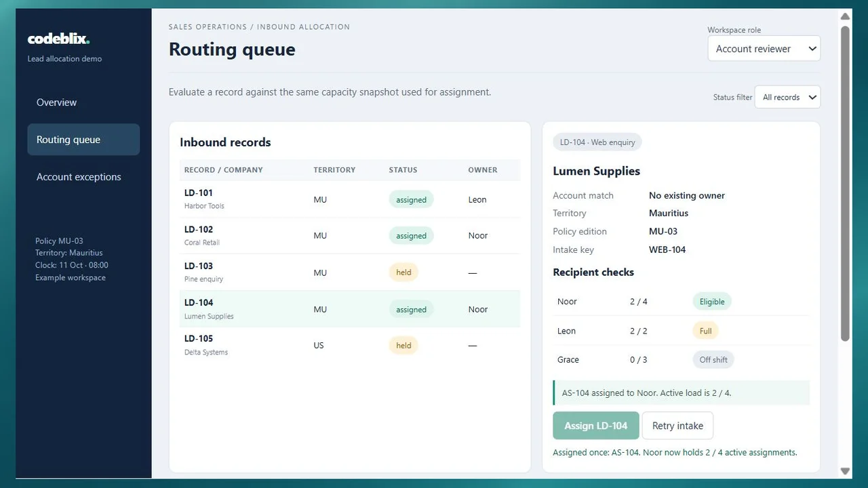Click the vertical scrollbar thumb

click(845, 183)
